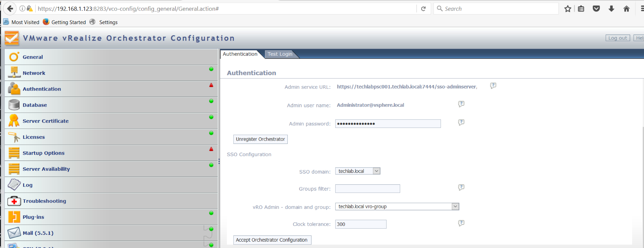
Task: Click the Admin service URL value text
Action: (x=406, y=87)
